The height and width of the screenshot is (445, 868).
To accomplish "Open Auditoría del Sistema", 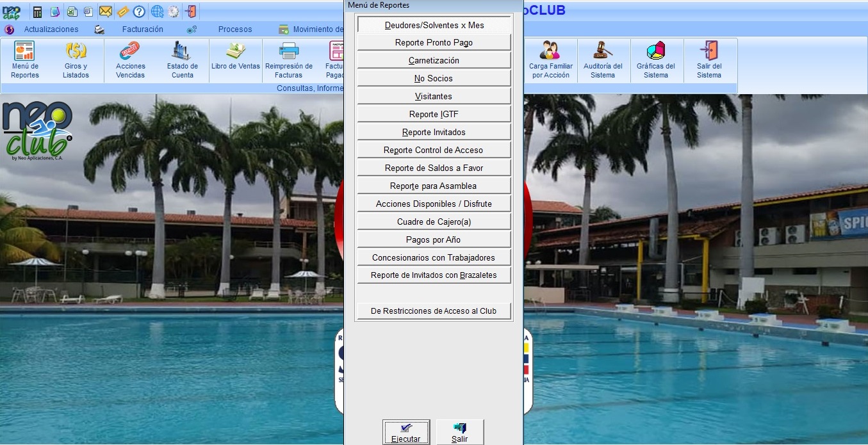I will (x=603, y=60).
